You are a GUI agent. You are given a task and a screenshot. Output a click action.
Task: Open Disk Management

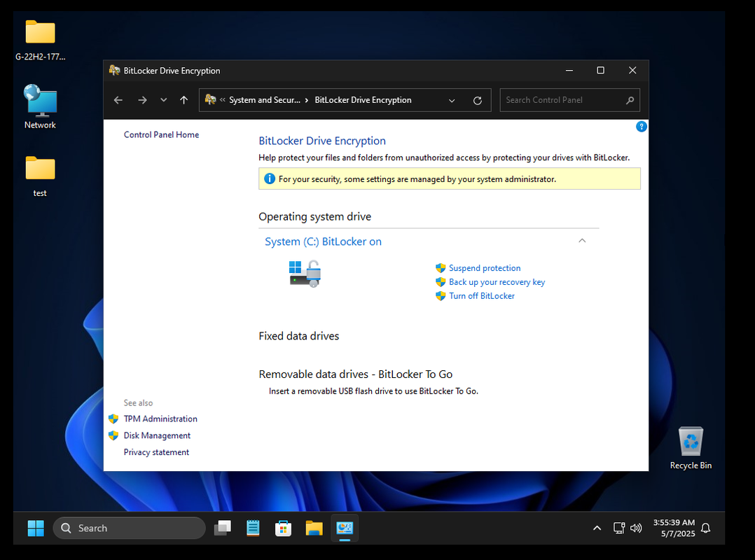point(157,435)
